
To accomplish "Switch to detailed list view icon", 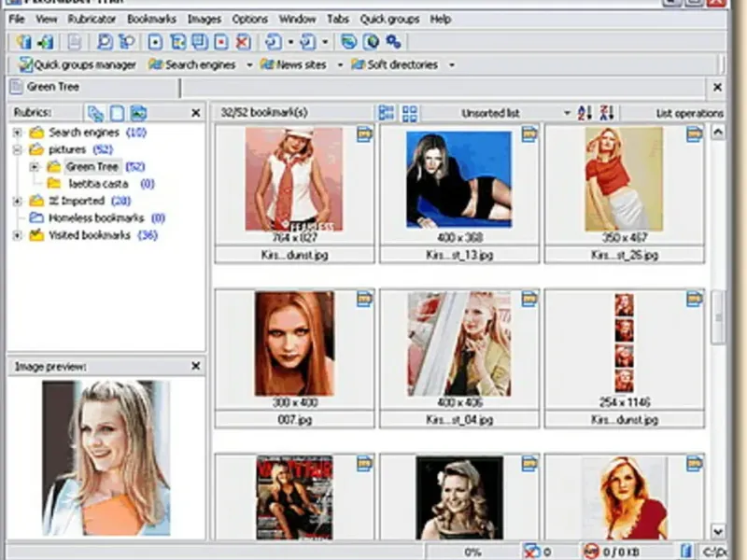I will [387, 113].
